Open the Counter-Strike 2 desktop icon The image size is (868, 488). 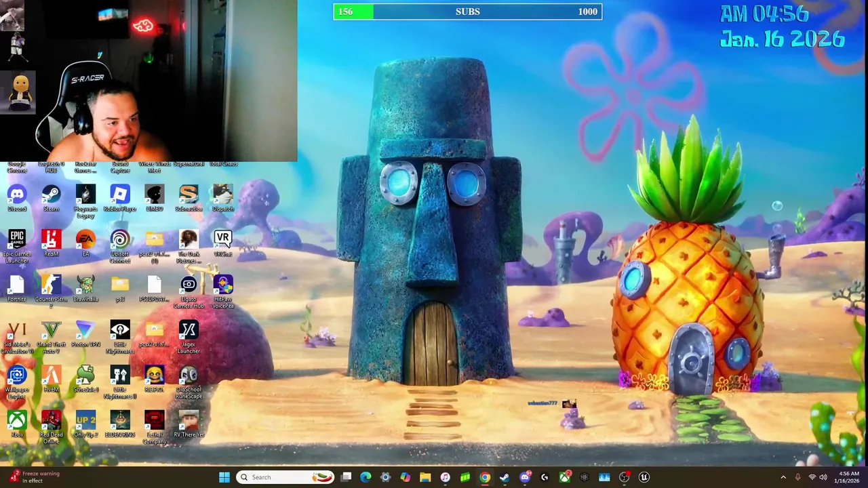coord(52,293)
